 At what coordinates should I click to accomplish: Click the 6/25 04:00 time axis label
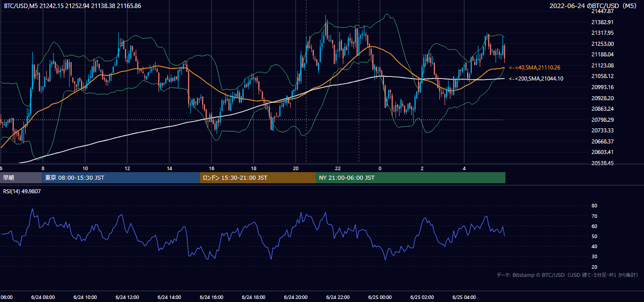[465, 297]
